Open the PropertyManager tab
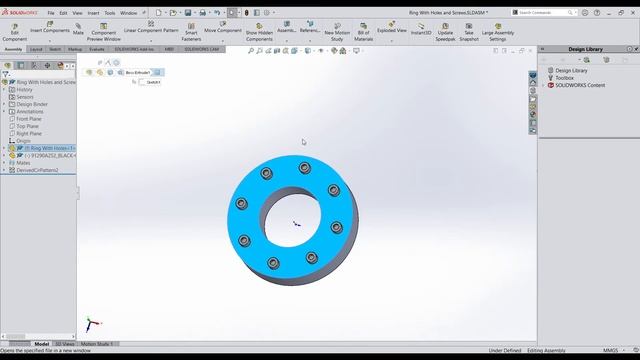 [x=21, y=65]
